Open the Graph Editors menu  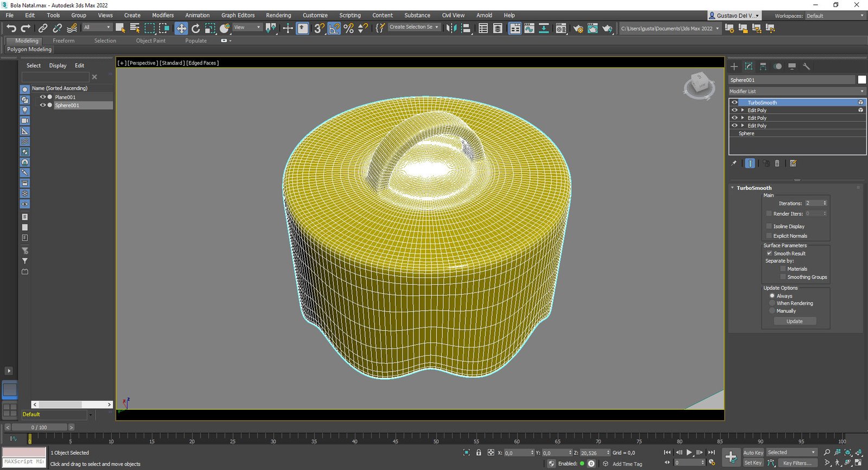click(238, 15)
